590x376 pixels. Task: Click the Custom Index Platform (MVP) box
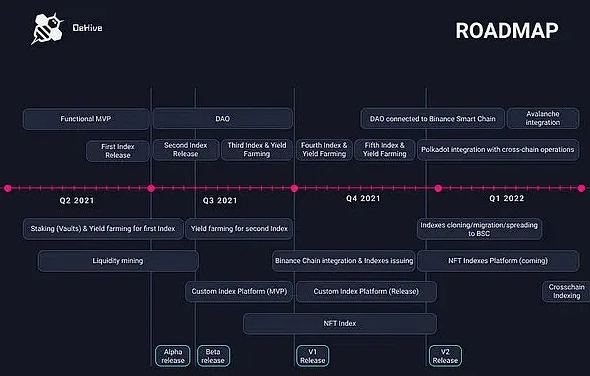pos(239,291)
